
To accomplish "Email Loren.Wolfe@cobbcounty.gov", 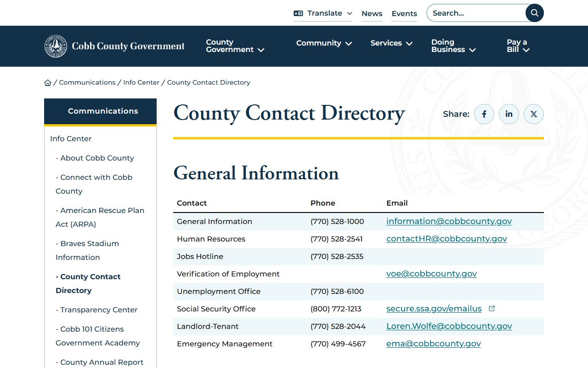I will [449, 326].
